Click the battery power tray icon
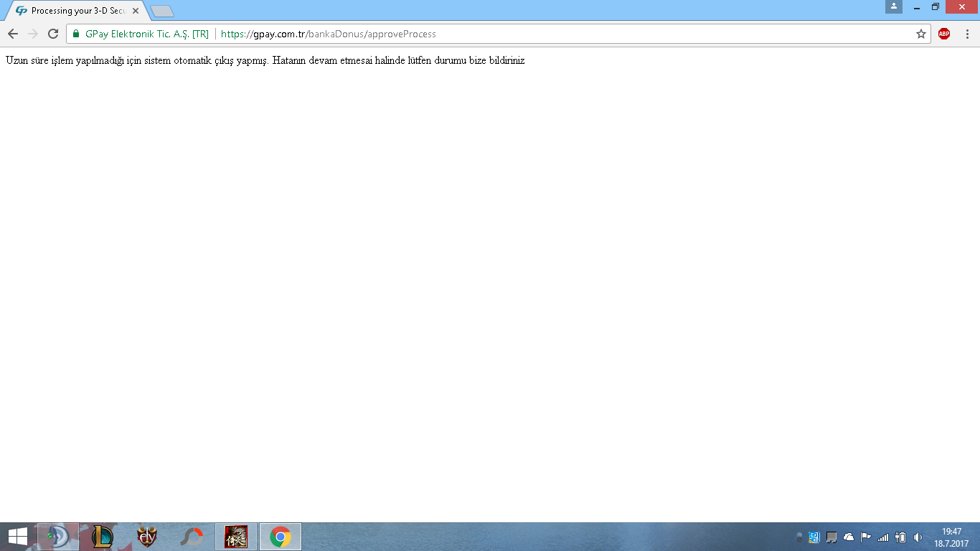 click(900, 537)
